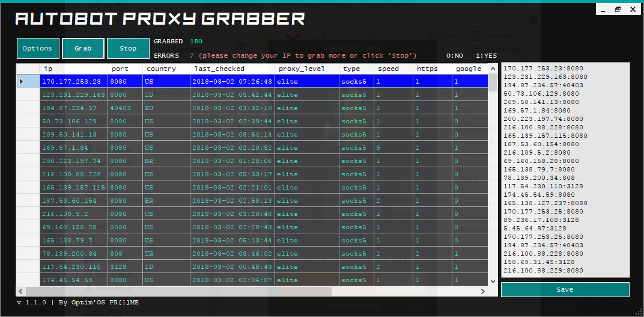
Task: Click port cell 40403
Action: [x=126, y=108]
